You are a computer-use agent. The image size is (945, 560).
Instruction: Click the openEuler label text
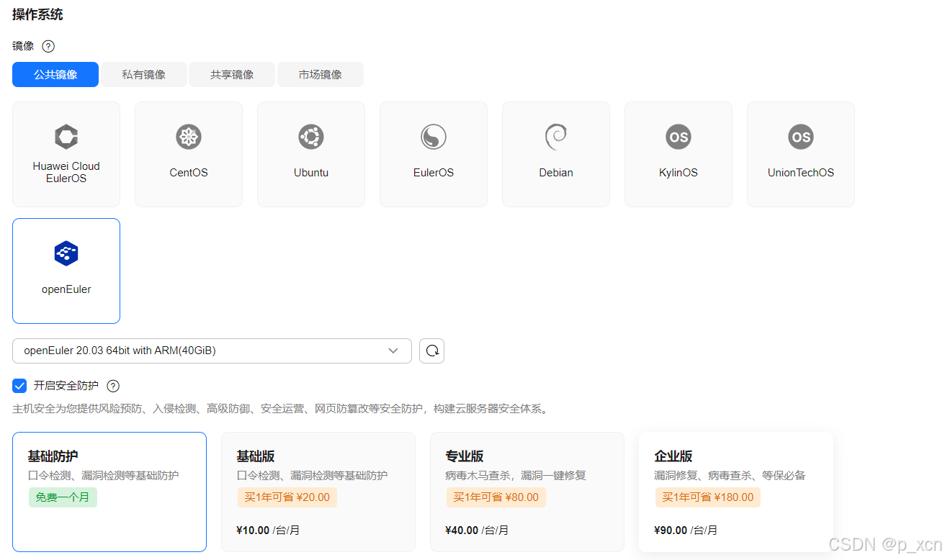pos(66,289)
